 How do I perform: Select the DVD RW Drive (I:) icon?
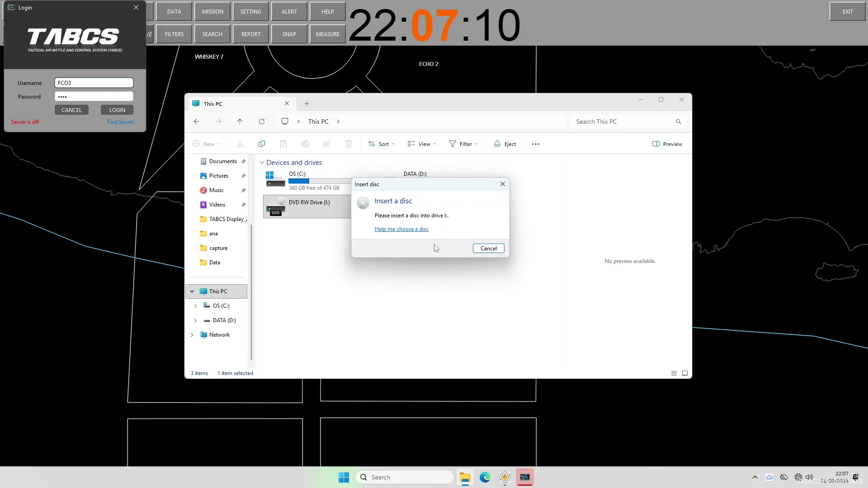tap(276, 206)
